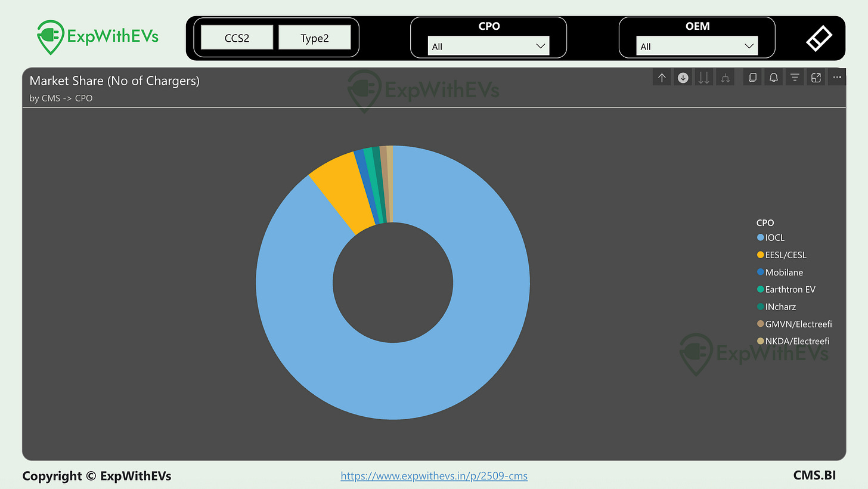Open the CPO dropdown

[488, 46]
